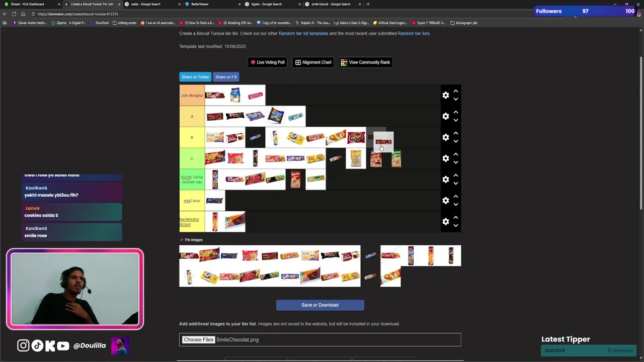Click TikTok icon in stream overlay
Viewport: 644px width, 362px height.
coord(37,345)
